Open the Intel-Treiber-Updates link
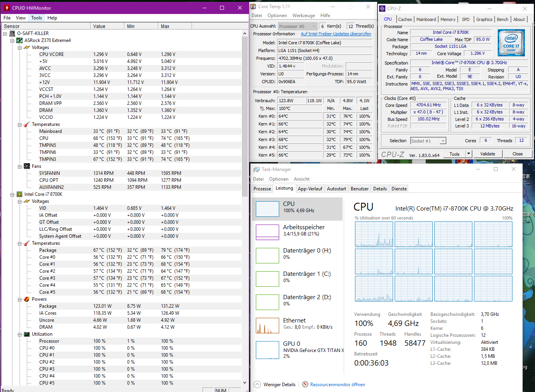The image size is (535, 392). [336, 34]
